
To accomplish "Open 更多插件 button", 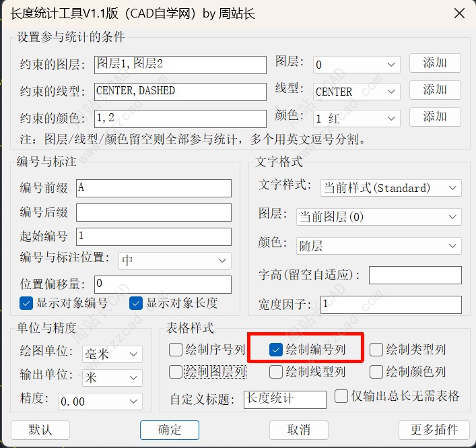I will (434, 430).
